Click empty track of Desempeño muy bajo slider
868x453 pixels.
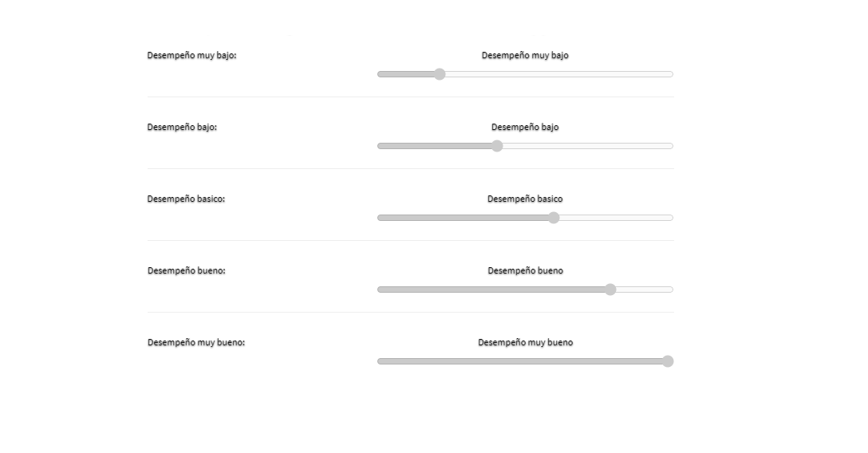[x=559, y=74]
